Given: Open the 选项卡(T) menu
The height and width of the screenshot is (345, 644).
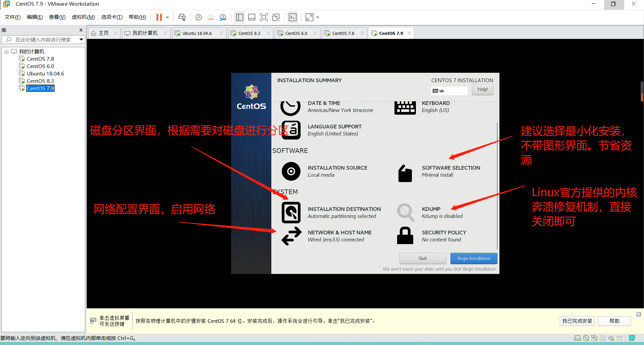Looking at the screenshot, I should [112, 17].
